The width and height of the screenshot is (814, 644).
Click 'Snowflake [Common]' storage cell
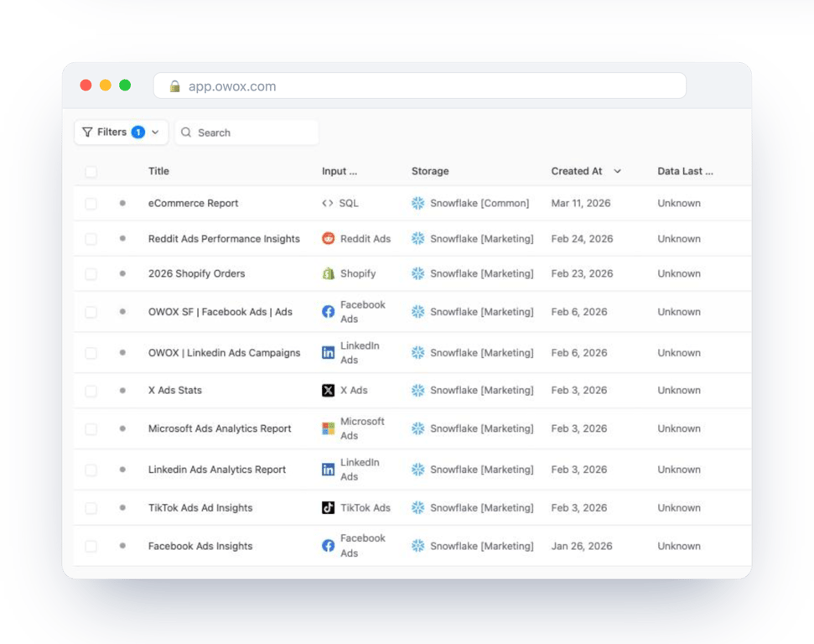tap(480, 203)
